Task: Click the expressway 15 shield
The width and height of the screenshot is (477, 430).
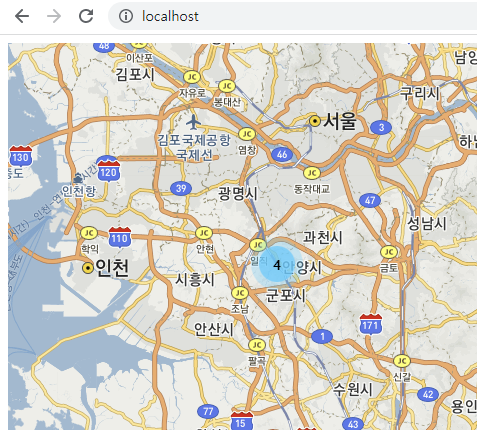Action: pos(241,421)
